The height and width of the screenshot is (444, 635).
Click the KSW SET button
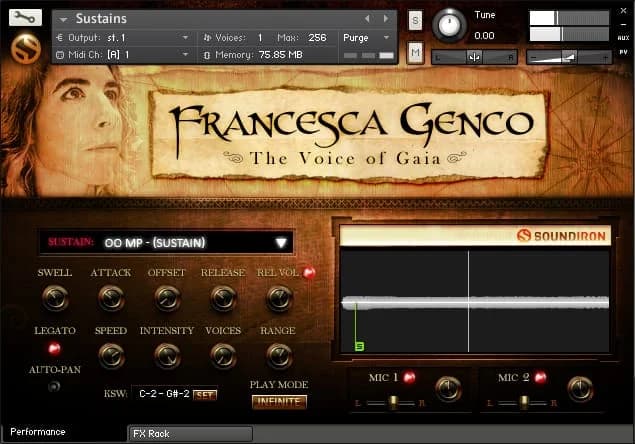point(205,395)
